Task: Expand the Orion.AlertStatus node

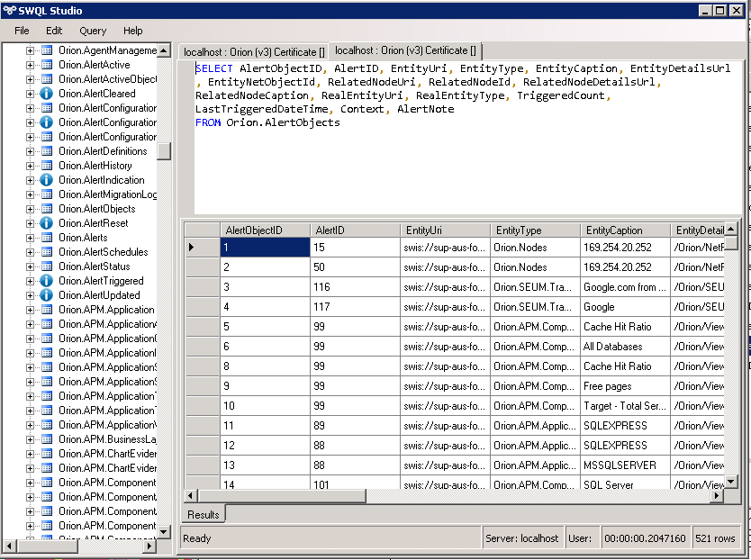Action: pyautogui.click(x=29, y=265)
